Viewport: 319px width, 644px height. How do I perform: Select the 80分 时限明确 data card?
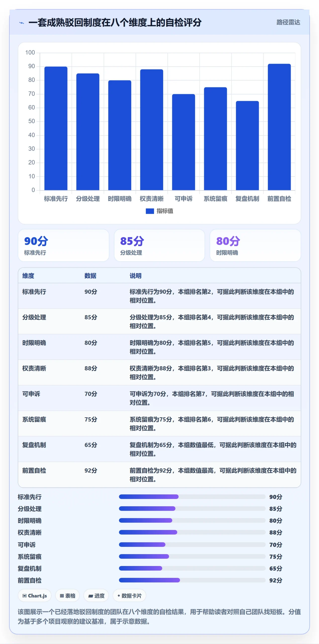[x=255, y=245]
